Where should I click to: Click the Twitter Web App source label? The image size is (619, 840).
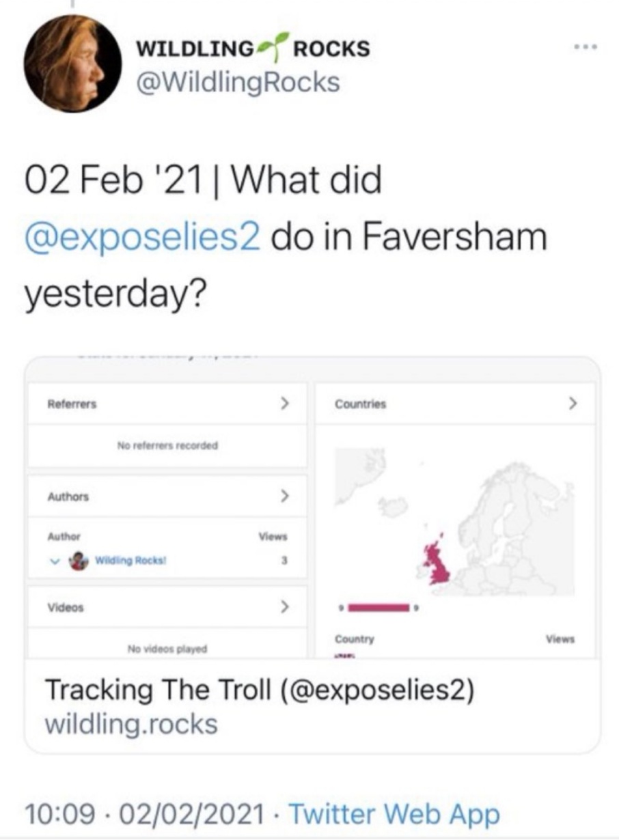click(x=394, y=813)
